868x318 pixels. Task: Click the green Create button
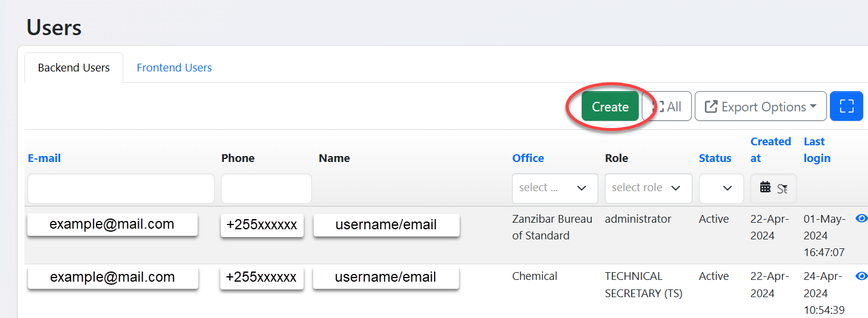click(610, 107)
